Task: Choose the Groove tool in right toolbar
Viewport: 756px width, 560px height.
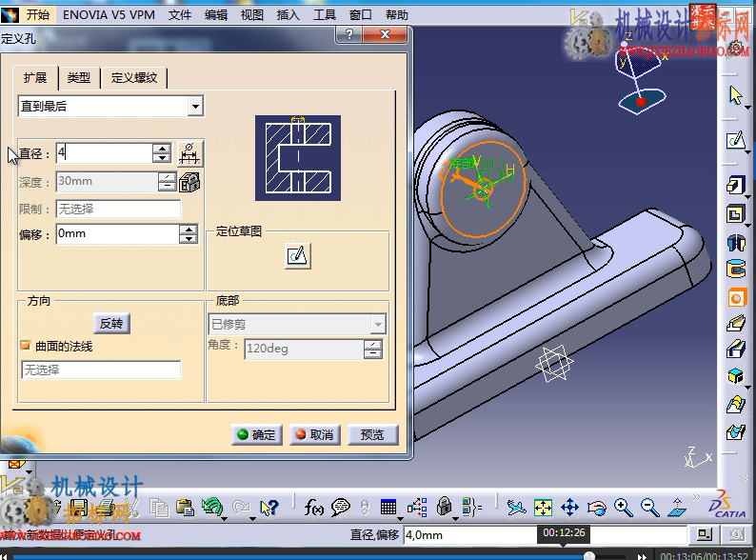Action: point(736,269)
